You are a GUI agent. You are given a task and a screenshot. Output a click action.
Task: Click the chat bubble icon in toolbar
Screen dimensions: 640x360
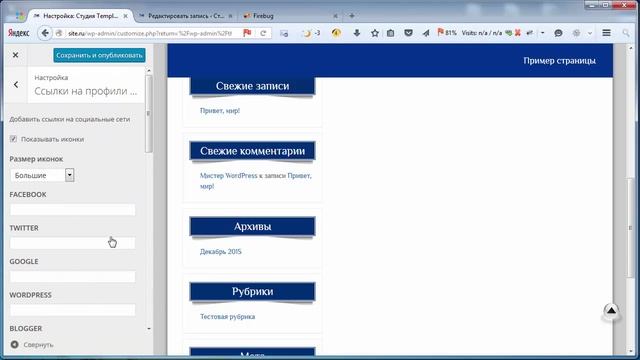558,33
